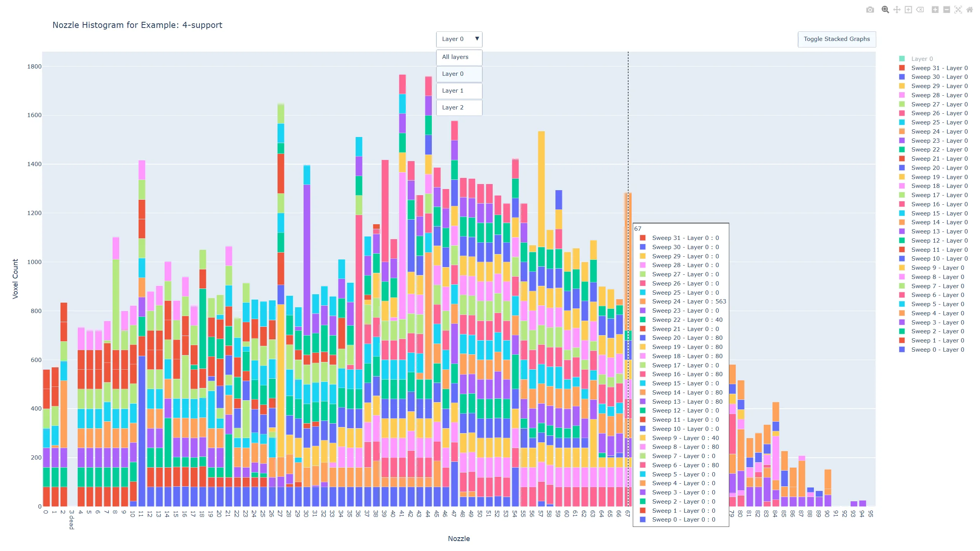Activate the zoom tool in the modebar
The width and height of the screenshot is (980, 551).
885,10
